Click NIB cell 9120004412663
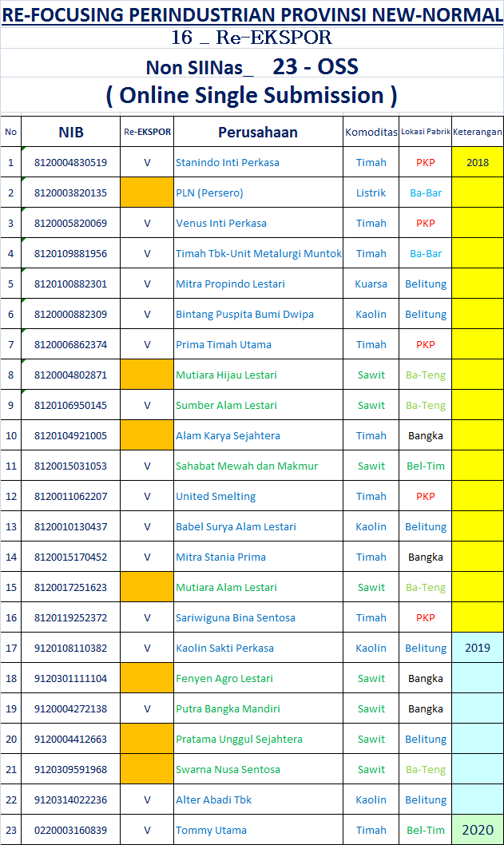Viewport: 504px width, 845px height. click(x=70, y=740)
